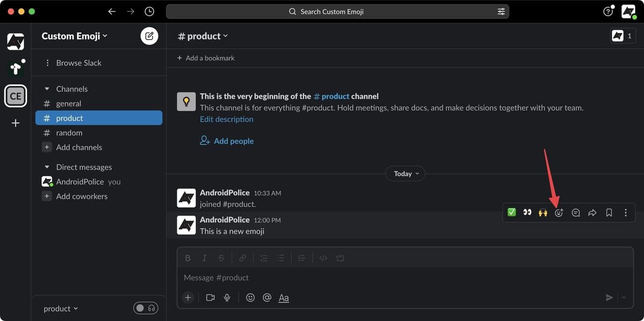The width and height of the screenshot is (644, 321).
Task: Click the add reaction emoji icon
Action: (559, 212)
